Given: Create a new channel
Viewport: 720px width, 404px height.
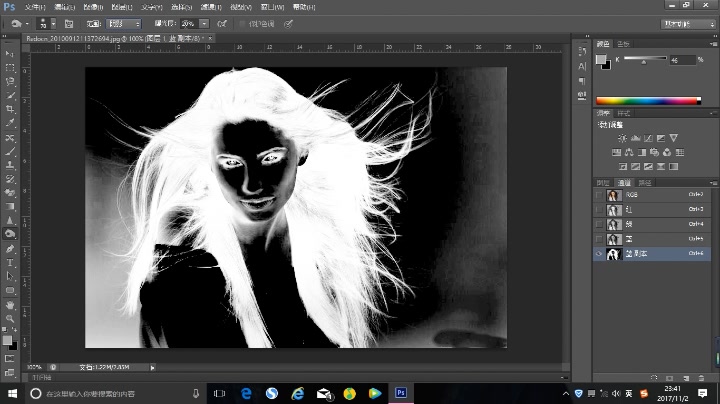Looking at the screenshot, I should [x=686, y=378].
